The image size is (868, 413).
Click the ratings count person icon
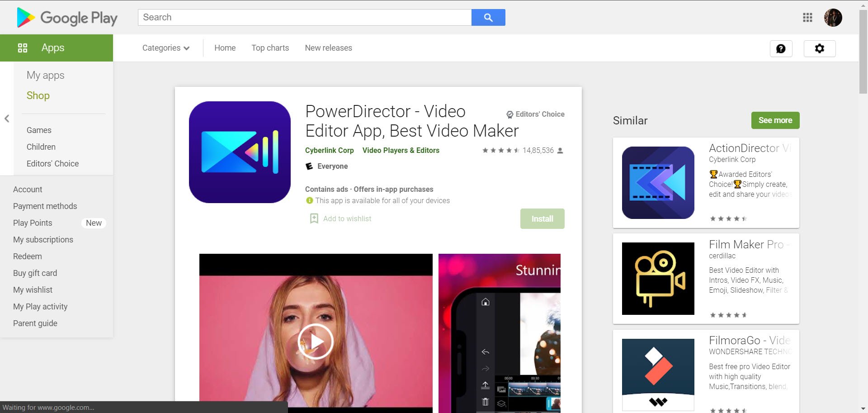[560, 151]
